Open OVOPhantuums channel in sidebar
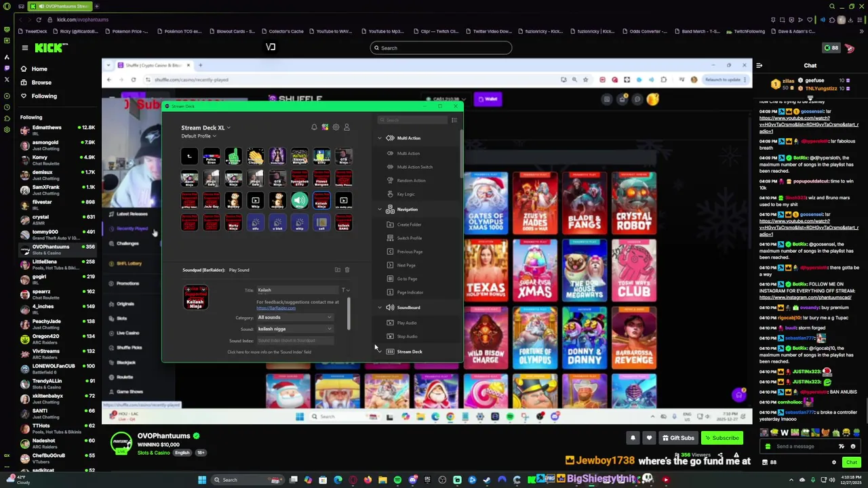Image resolution: width=868 pixels, height=488 pixels. coord(58,249)
